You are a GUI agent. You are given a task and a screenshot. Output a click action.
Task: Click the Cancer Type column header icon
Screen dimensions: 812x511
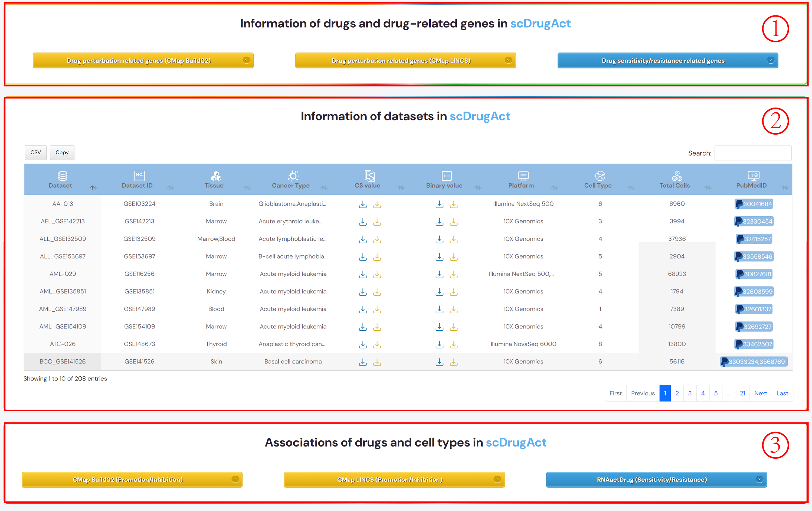click(293, 176)
